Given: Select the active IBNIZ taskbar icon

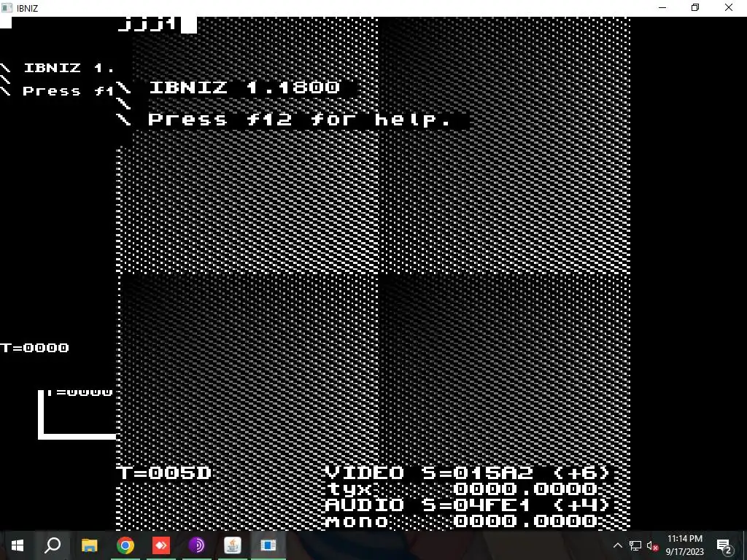Looking at the screenshot, I should [x=268, y=545].
